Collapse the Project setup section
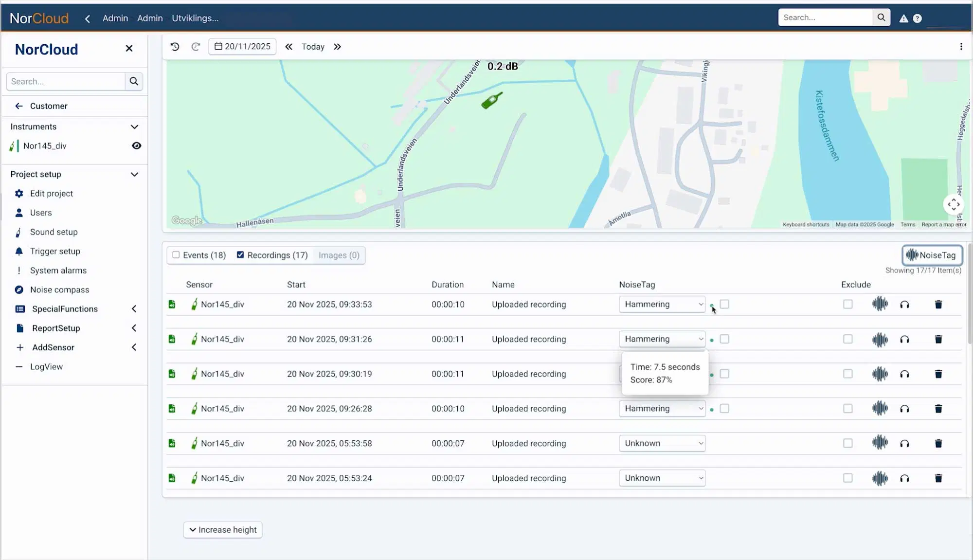 point(134,175)
